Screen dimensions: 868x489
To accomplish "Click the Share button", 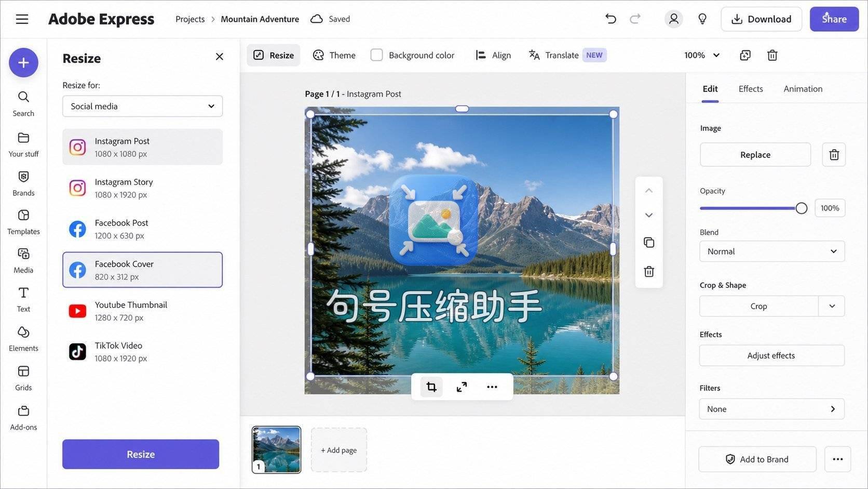I will (x=834, y=19).
